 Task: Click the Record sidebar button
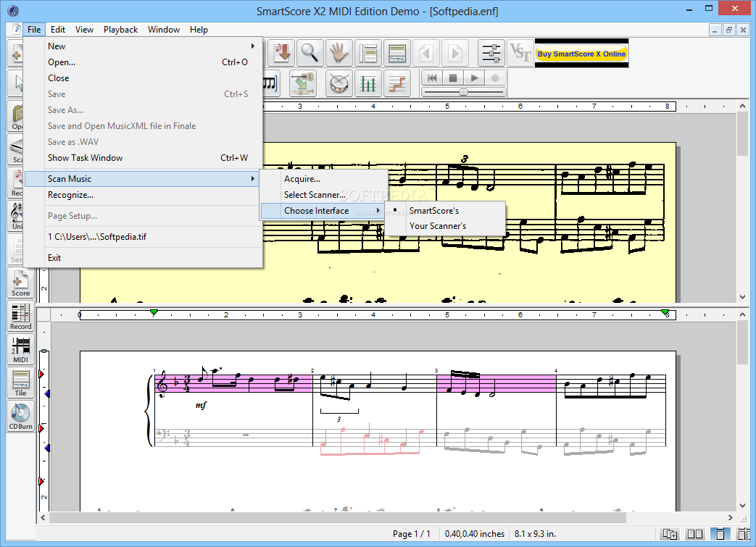(21, 316)
